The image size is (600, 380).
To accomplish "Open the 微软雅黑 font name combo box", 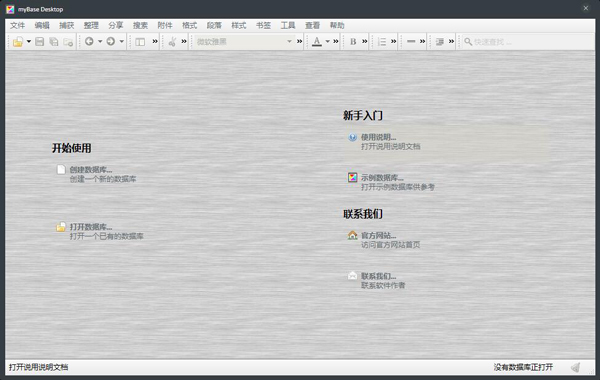I will click(244, 41).
